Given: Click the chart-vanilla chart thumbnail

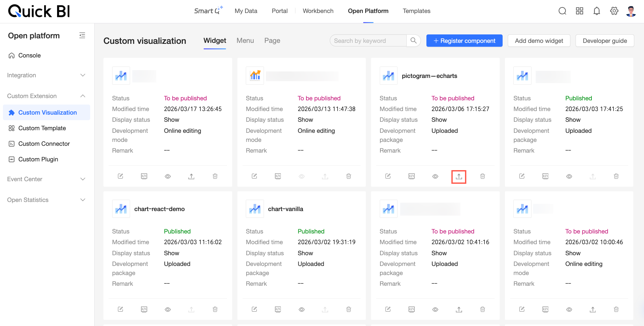Looking at the screenshot, I should click(255, 209).
